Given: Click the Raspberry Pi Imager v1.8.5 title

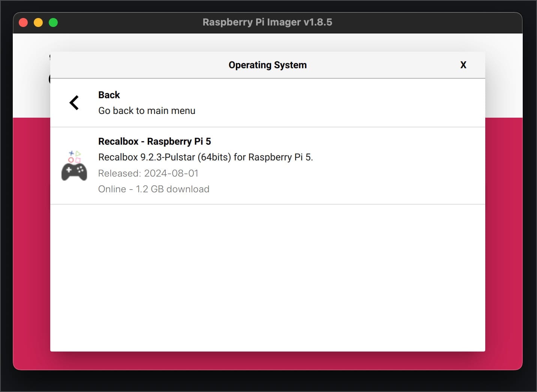Looking at the screenshot, I should [267, 22].
